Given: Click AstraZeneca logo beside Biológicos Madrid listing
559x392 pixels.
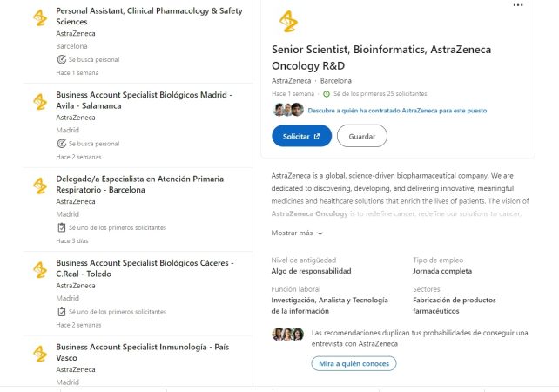Looking at the screenshot, I should click(x=40, y=100).
